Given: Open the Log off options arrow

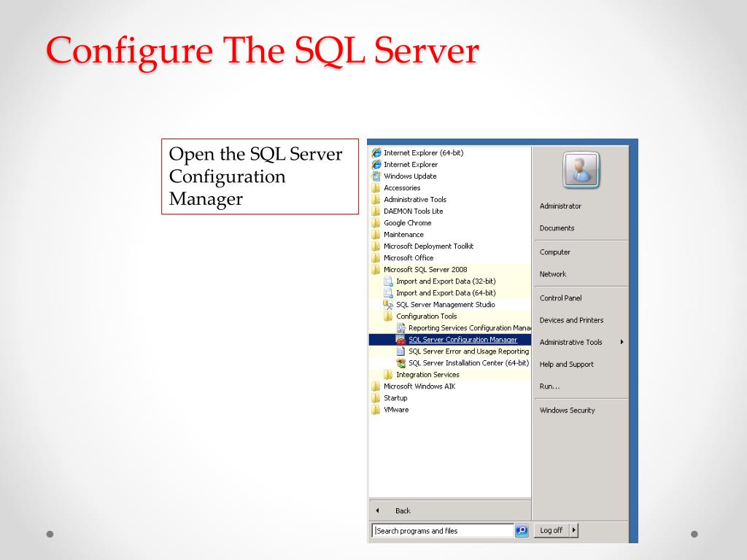Looking at the screenshot, I should (x=573, y=530).
